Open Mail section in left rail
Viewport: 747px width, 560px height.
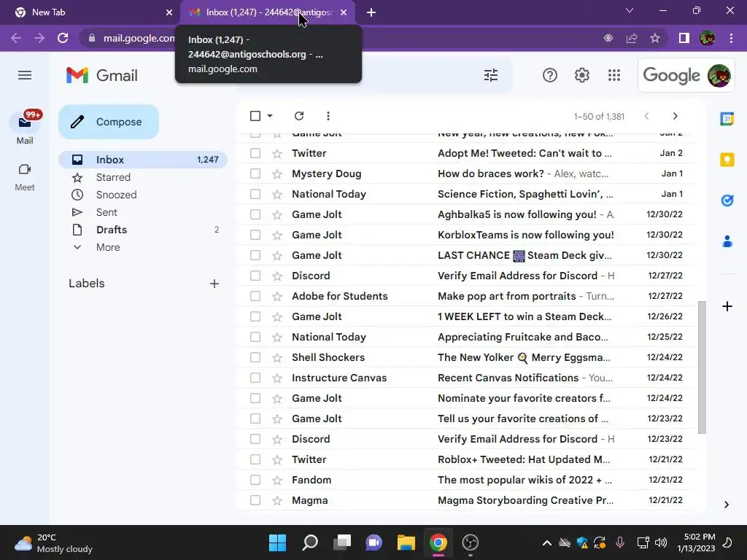pos(25,128)
